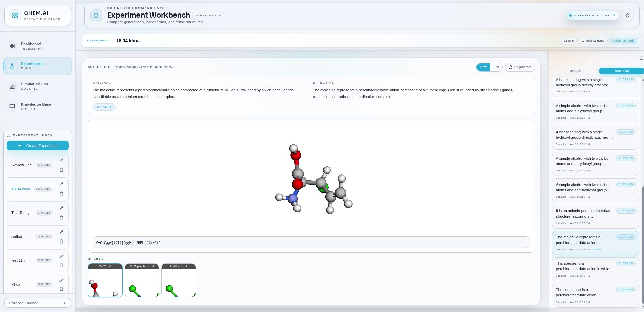Regenerate the molecule
Screen dimensions: 644x312
tap(520, 67)
